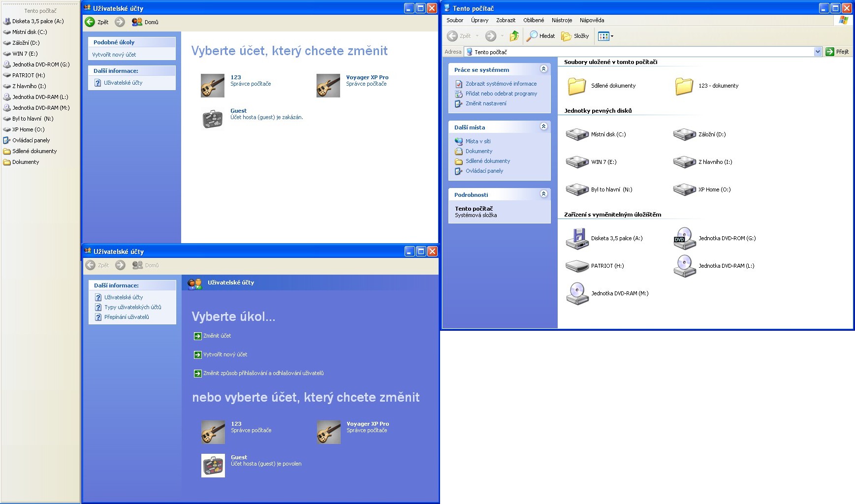Select the Voyager XP Pro guitar picture
The image size is (855, 504).
coord(328,86)
